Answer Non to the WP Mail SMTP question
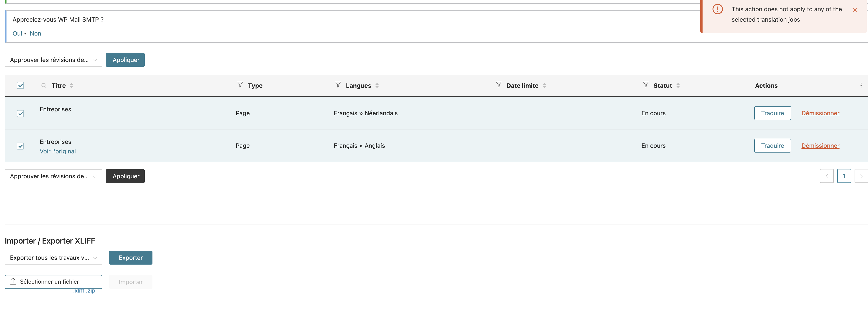 [x=35, y=33]
